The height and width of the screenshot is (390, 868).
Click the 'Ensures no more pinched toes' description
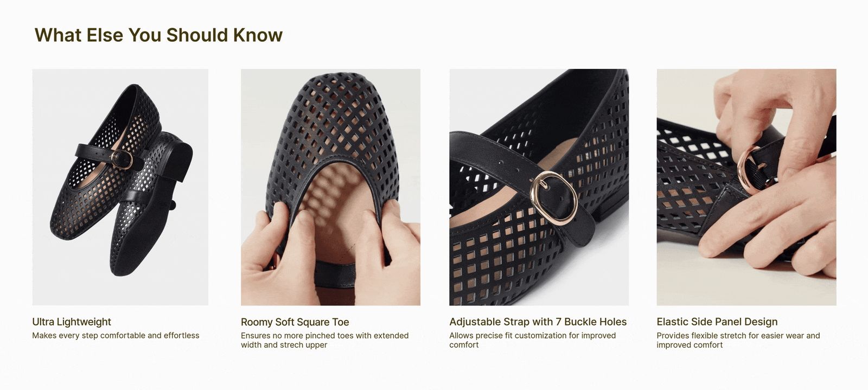(x=324, y=340)
